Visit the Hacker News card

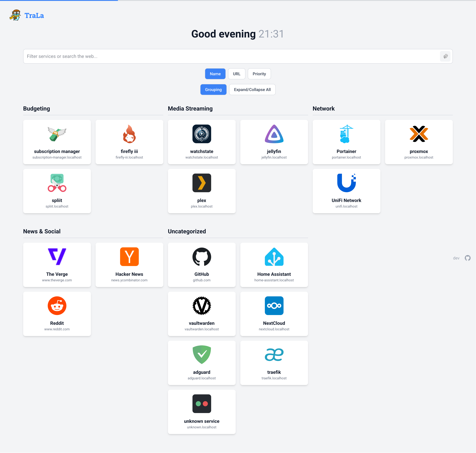(x=129, y=265)
